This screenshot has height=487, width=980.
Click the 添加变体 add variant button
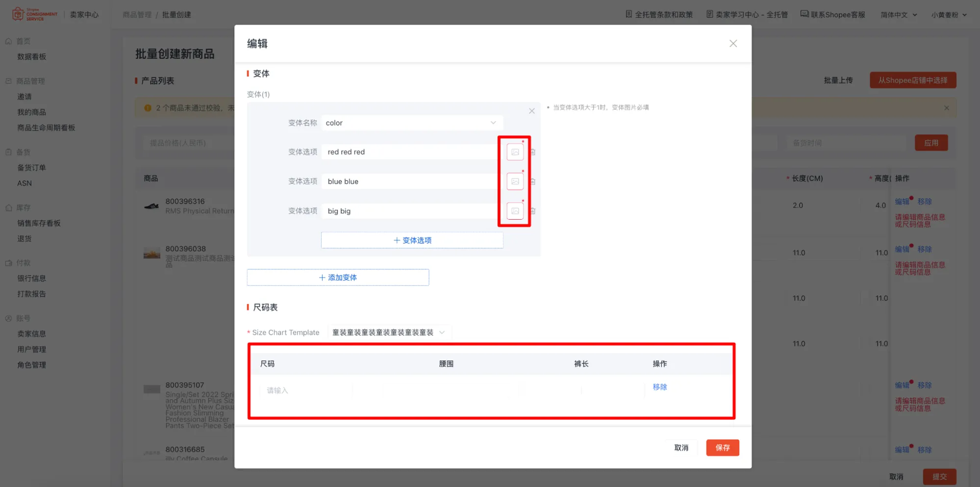coord(338,277)
